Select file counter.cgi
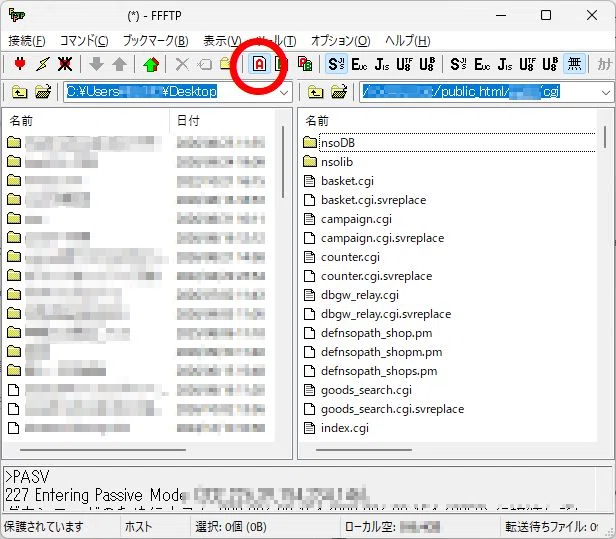 pyautogui.click(x=350, y=257)
